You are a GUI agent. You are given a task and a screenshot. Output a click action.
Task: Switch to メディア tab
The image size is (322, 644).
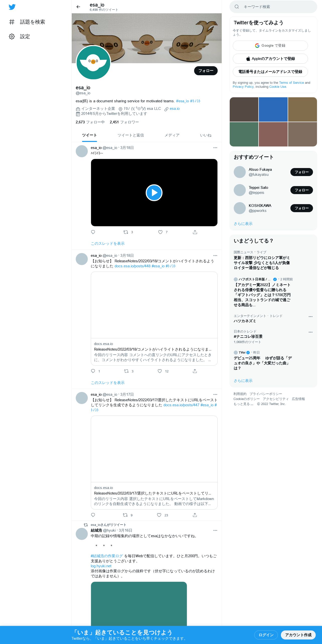click(172, 135)
